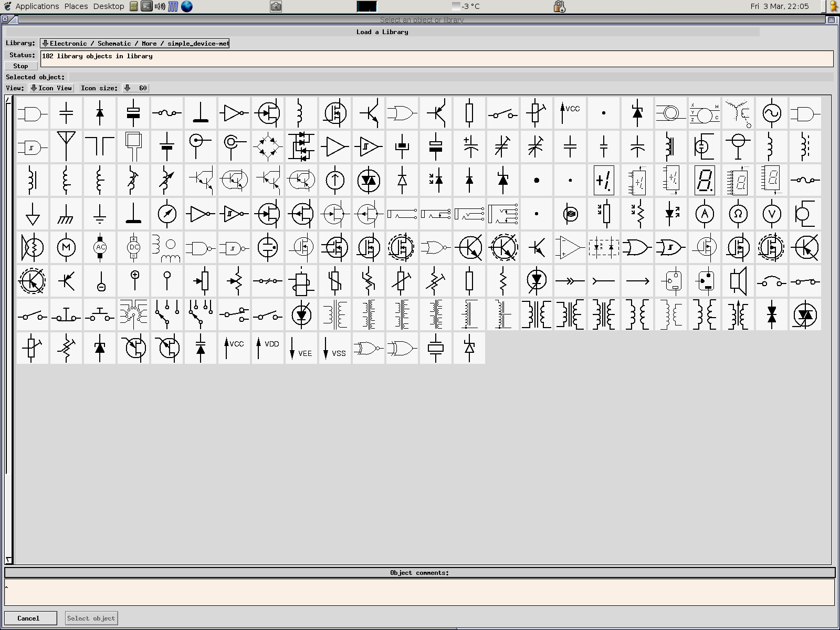The height and width of the screenshot is (630, 840).
Task: Change icon size dropdown set to 60
Action: [136, 88]
